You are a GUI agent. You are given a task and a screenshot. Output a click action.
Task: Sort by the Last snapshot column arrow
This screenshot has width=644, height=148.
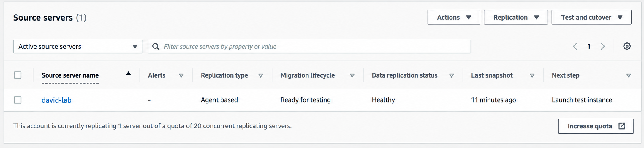532,75
